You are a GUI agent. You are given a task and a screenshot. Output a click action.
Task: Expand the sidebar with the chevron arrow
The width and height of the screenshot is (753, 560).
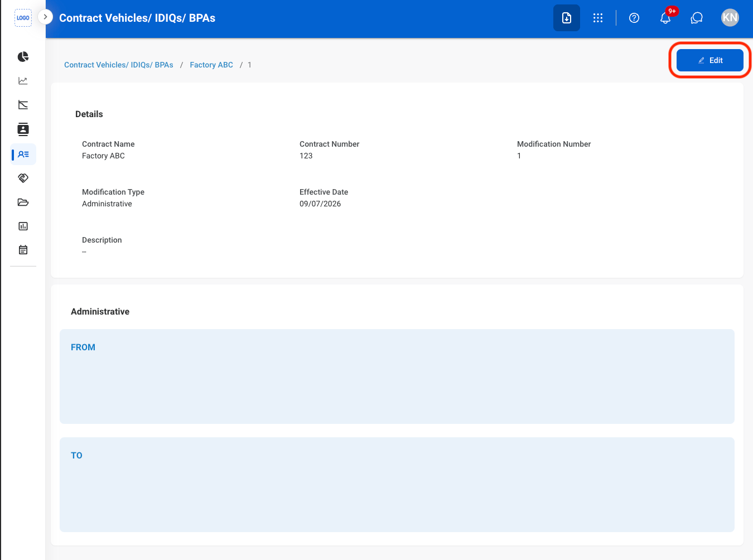pyautogui.click(x=45, y=17)
